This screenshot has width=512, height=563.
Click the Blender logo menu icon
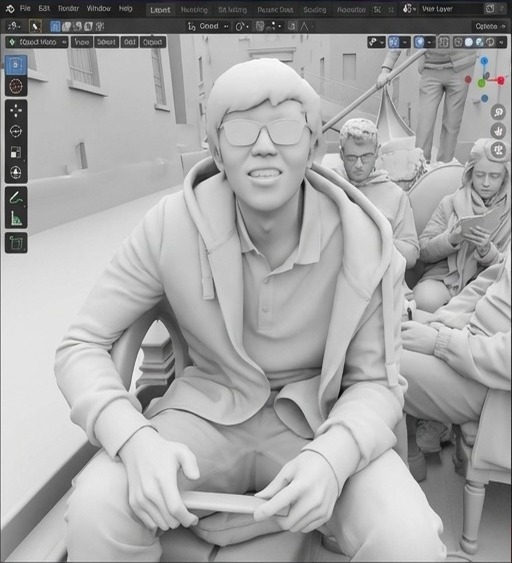[10, 9]
